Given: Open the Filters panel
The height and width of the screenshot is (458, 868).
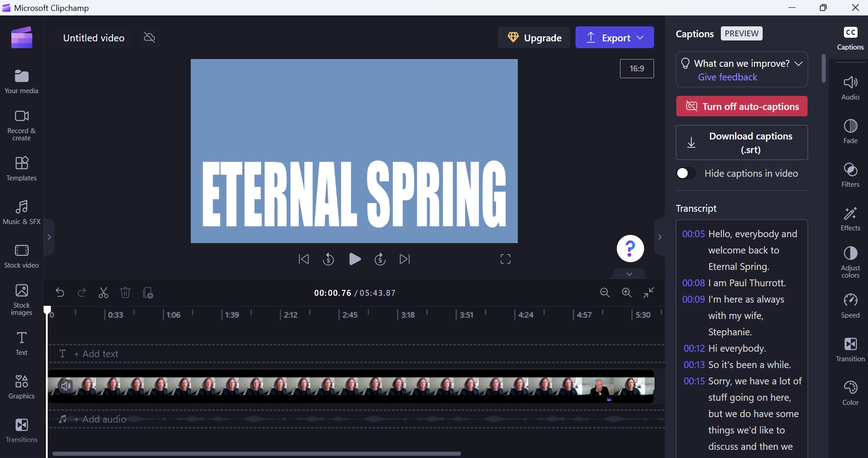Looking at the screenshot, I should click(850, 175).
